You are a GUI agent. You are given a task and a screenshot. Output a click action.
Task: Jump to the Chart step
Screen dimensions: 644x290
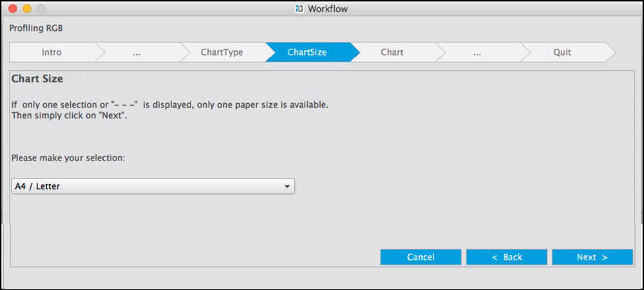point(392,52)
